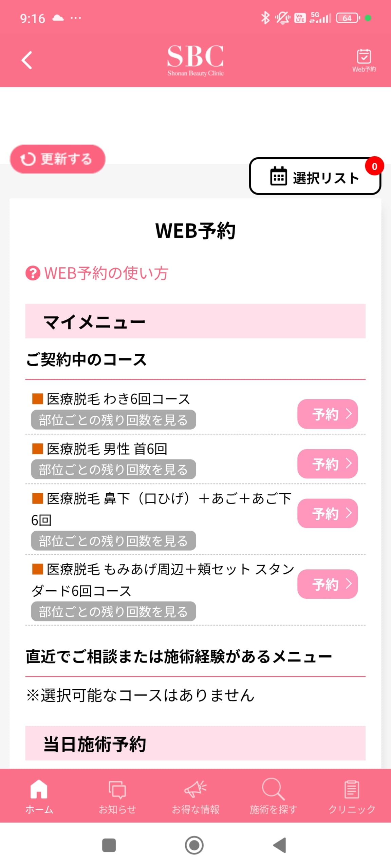Show remaining counts for もみあげ周辺＋頬セット
The height and width of the screenshot is (868, 391).
point(113,611)
